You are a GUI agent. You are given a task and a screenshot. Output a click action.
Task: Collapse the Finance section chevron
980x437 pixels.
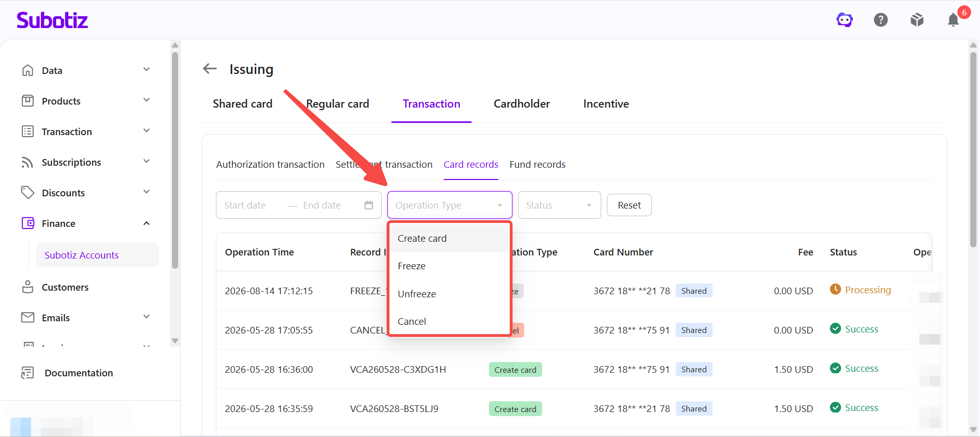click(146, 223)
